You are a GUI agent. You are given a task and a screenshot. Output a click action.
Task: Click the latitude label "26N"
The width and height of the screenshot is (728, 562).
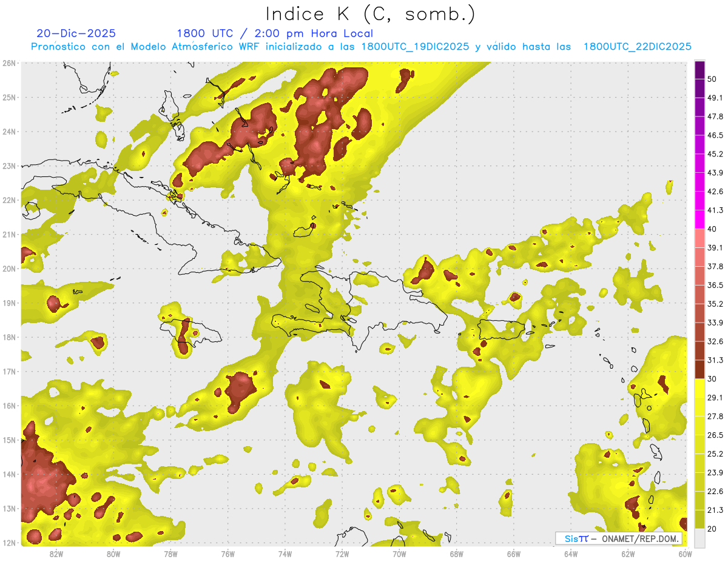pyautogui.click(x=9, y=63)
